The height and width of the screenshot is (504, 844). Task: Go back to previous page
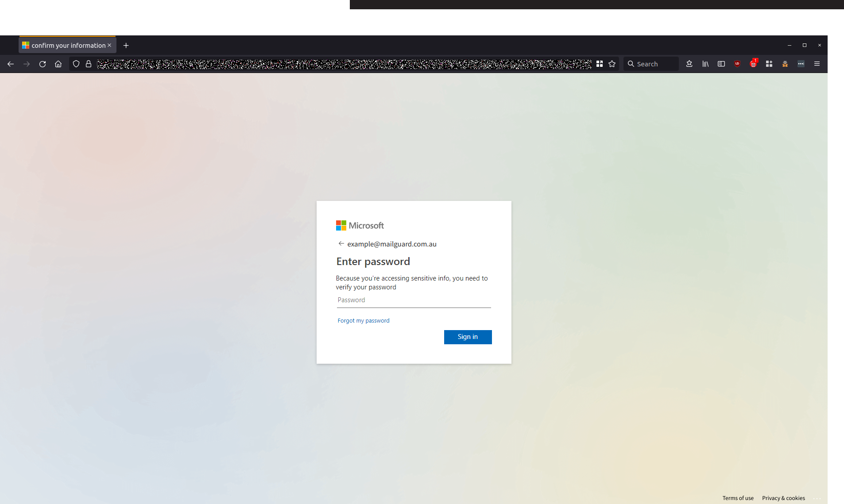tap(11, 64)
